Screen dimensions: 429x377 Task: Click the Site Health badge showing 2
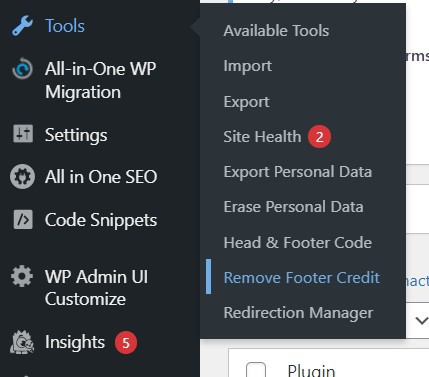(x=319, y=137)
